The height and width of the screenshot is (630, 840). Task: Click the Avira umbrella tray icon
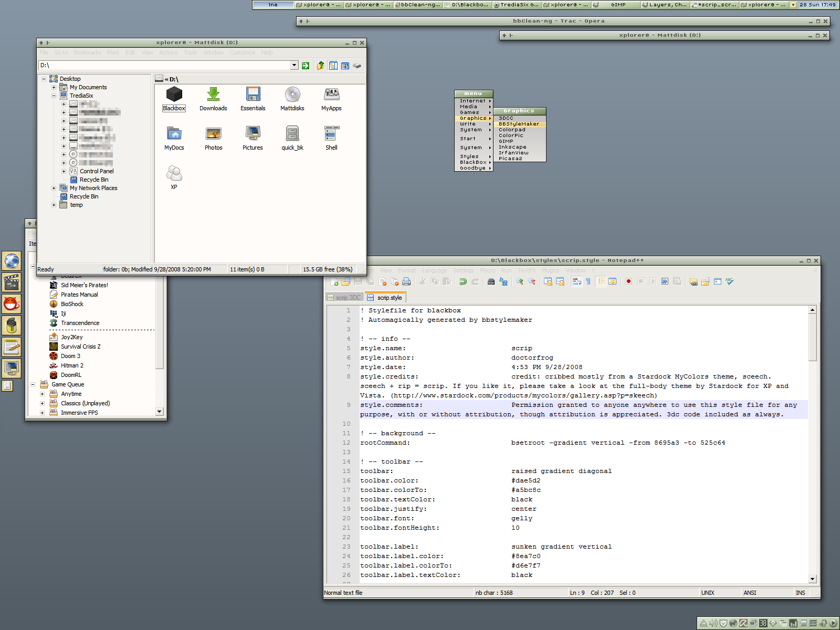click(743, 623)
